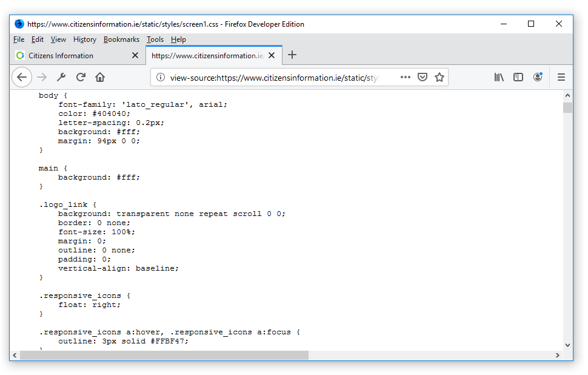
Task: Open the hamburger application menu
Action: tap(561, 77)
